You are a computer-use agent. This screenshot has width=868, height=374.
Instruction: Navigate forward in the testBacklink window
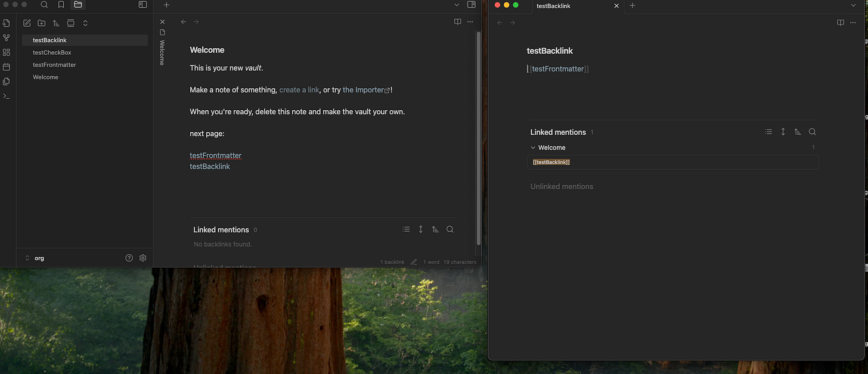(512, 23)
